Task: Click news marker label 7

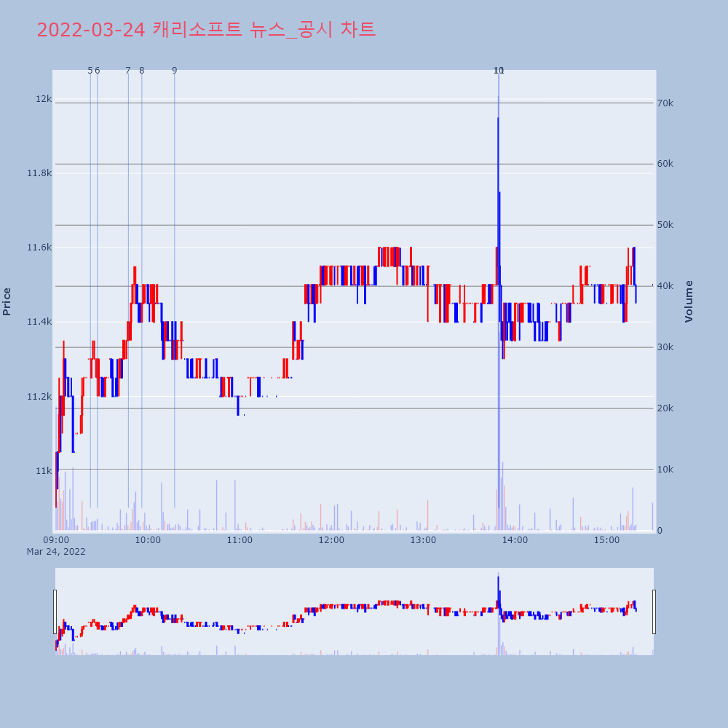Action: [x=128, y=71]
